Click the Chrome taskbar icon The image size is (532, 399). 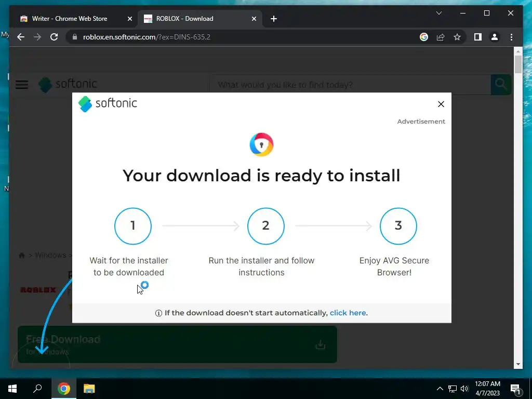point(63,389)
